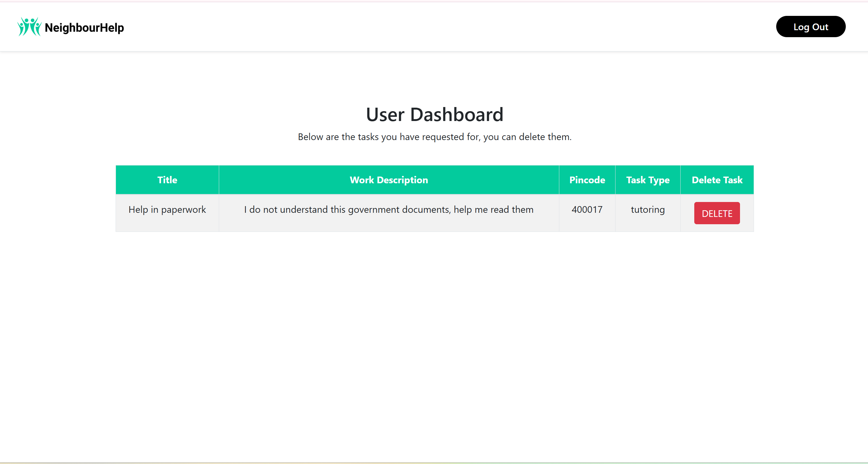This screenshot has height=464, width=868.
Task: Click the tasks-you-requested subtitle text
Action: 434,137
